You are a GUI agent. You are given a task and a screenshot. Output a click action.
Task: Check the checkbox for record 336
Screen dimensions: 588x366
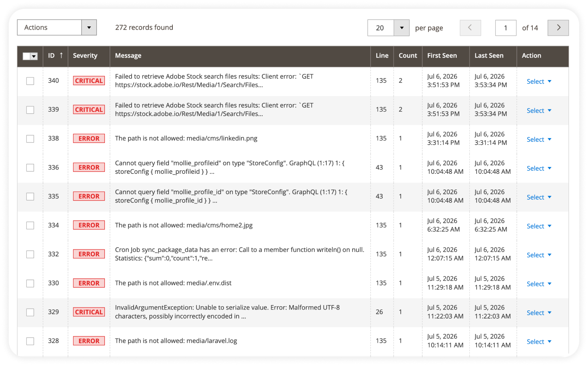tap(30, 167)
